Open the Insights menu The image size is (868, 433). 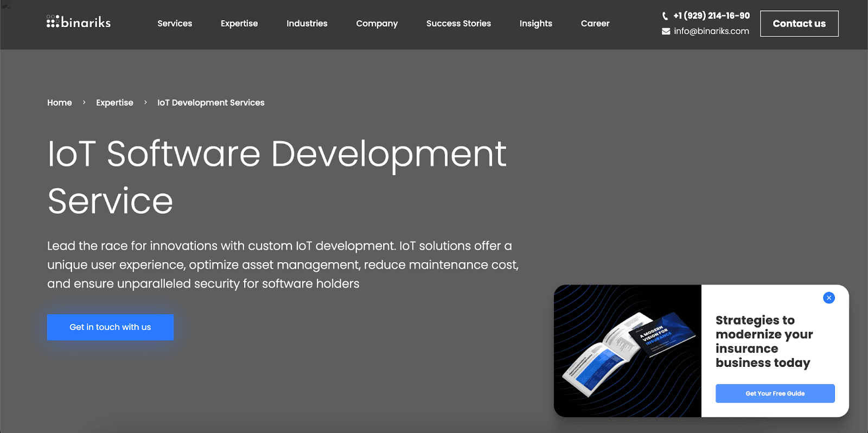pos(535,23)
